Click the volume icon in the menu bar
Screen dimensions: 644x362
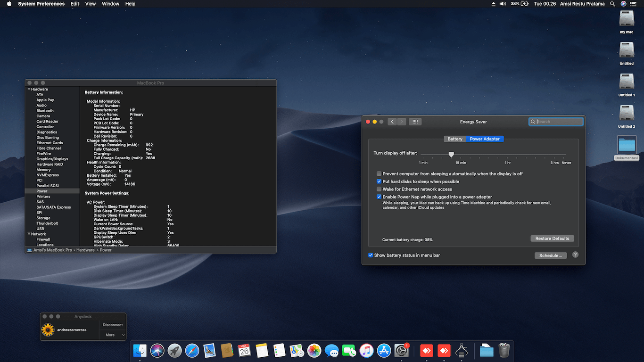point(503,4)
